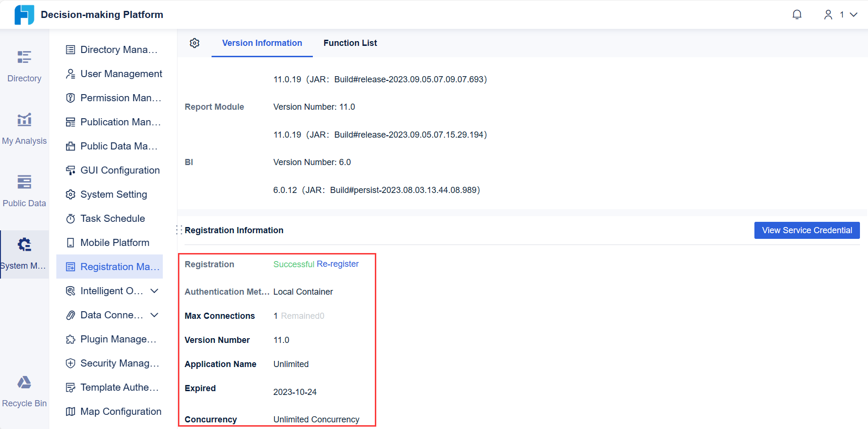The image size is (868, 429).
Task: Switch to the Function List tab
Action: pyautogui.click(x=350, y=43)
